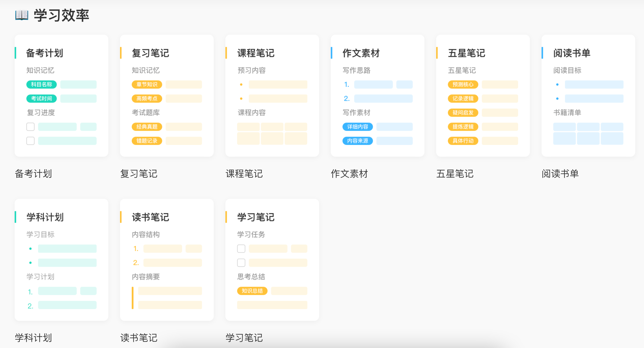Tick second checkbox under 复习进度

coord(31,141)
